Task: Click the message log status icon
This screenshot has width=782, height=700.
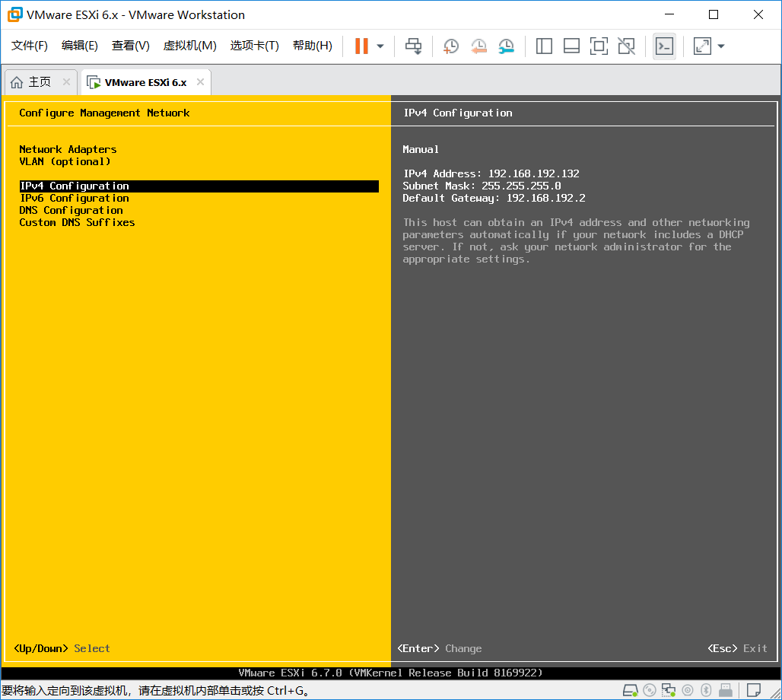Action: point(754,691)
